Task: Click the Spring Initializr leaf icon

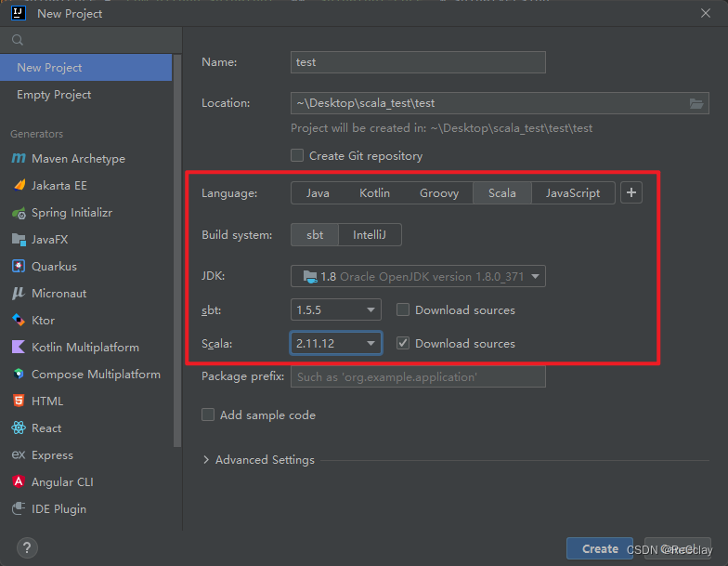Action: pos(19,213)
